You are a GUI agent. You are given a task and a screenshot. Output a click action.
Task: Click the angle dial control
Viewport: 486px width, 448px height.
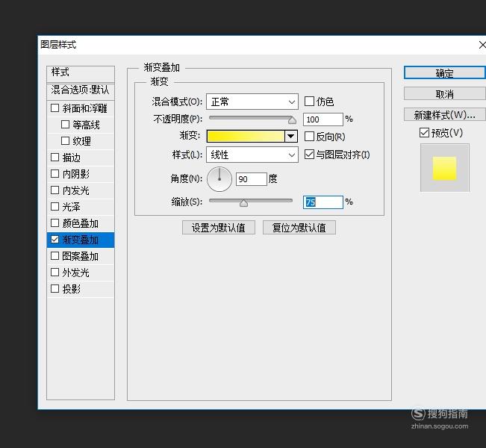pos(219,179)
